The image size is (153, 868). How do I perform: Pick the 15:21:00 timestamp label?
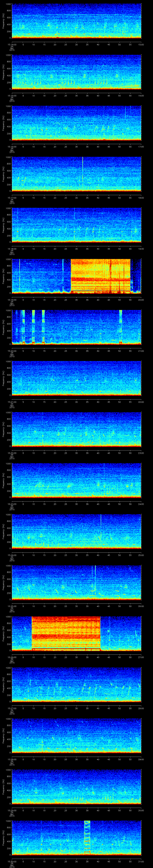(x=12, y=402)
